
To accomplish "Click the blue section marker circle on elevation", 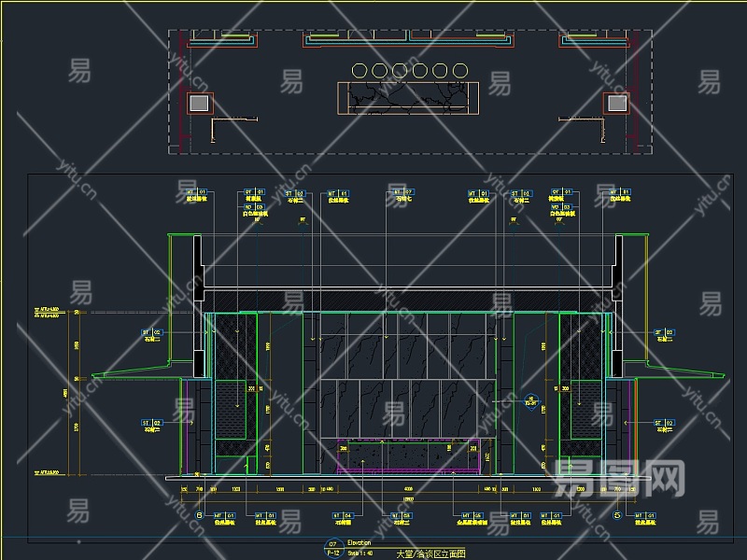I will 531,402.
